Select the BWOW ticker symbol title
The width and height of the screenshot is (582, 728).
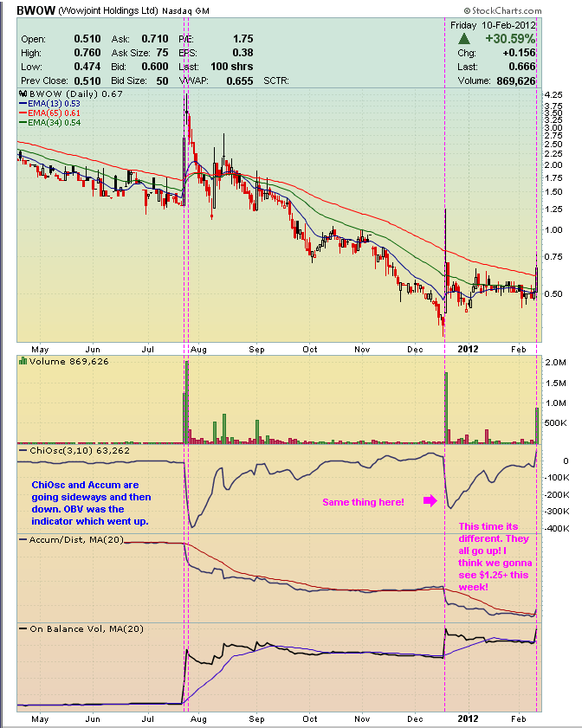point(36,10)
